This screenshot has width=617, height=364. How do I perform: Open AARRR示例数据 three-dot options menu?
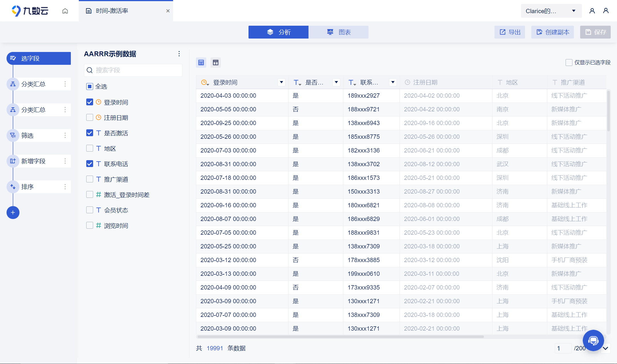tap(179, 54)
